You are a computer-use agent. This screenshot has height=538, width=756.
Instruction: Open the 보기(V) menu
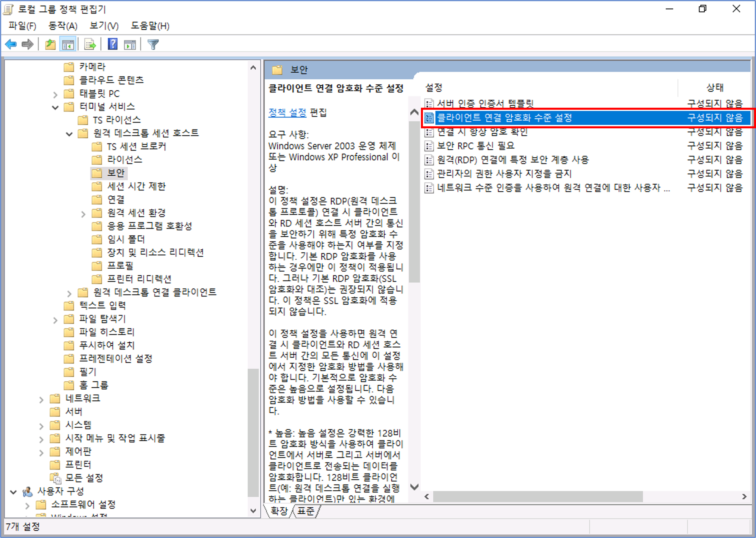point(104,26)
